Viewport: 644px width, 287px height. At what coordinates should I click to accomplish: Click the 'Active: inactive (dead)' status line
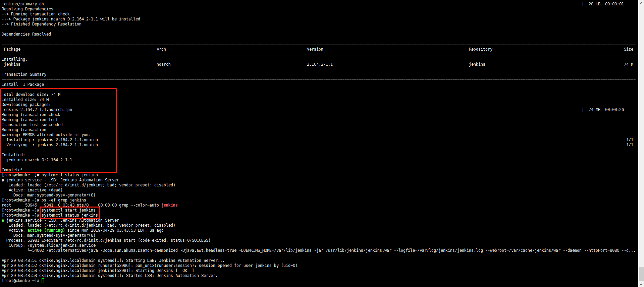[36, 190]
